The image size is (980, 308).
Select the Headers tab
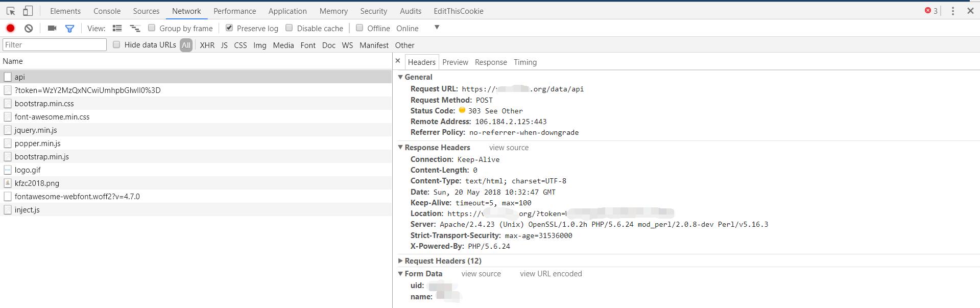[x=422, y=62]
